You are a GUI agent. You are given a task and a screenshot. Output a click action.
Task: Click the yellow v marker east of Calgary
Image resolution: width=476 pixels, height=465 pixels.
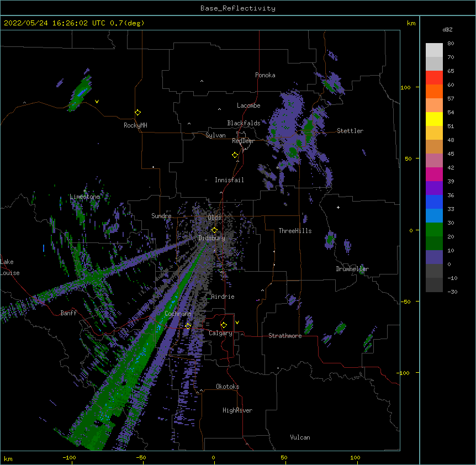coord(237,323)
